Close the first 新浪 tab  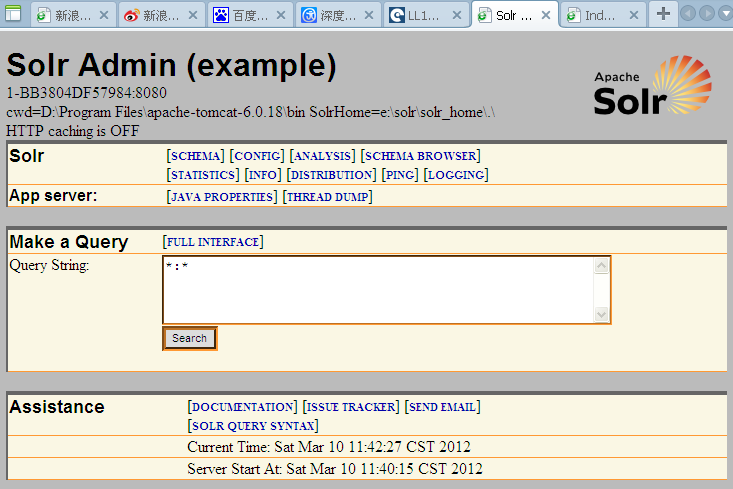[104, 15]
